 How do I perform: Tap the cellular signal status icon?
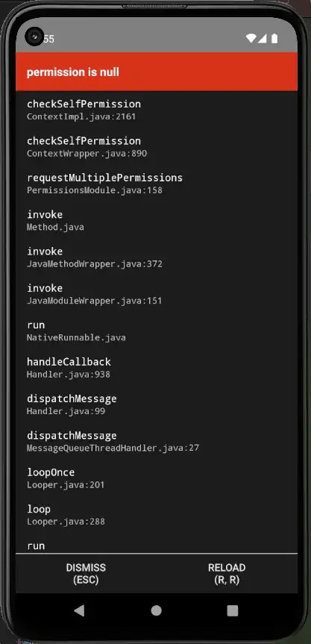click(x=262, y=39)
